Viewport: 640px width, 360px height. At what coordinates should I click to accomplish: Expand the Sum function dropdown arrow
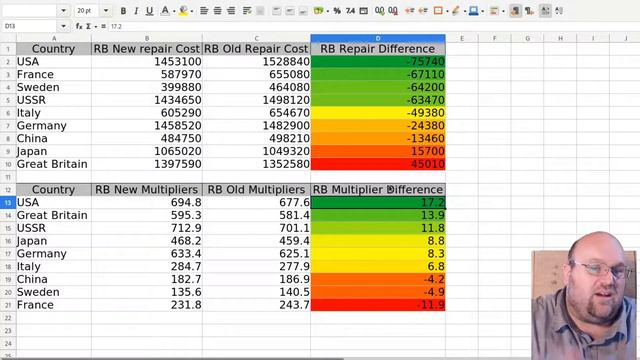[96, 27]
